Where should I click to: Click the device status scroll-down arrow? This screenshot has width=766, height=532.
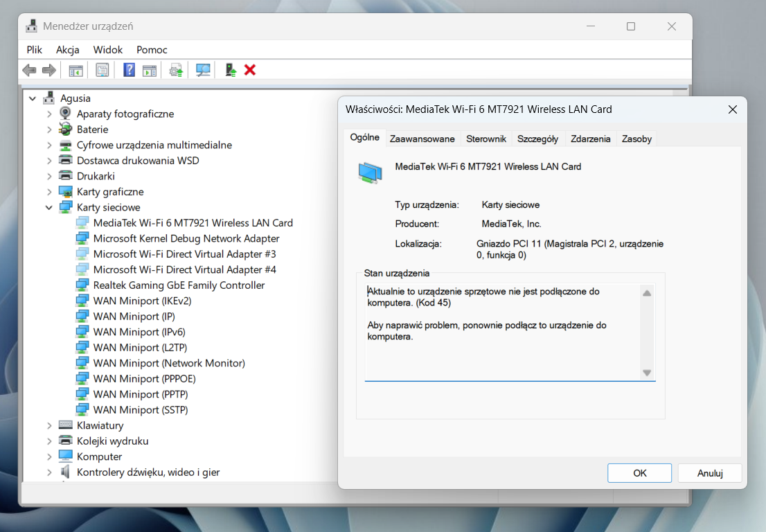click(647, 373)
